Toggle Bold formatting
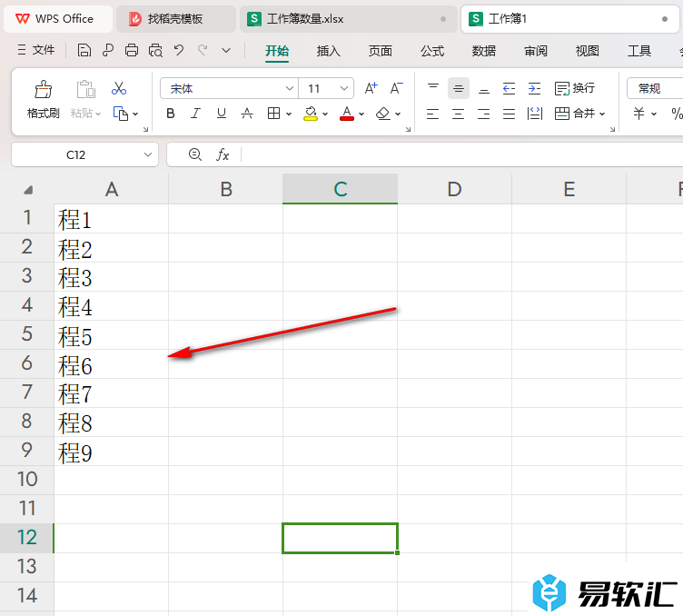Screen dimensions: 683x616 tap(171, 114)
